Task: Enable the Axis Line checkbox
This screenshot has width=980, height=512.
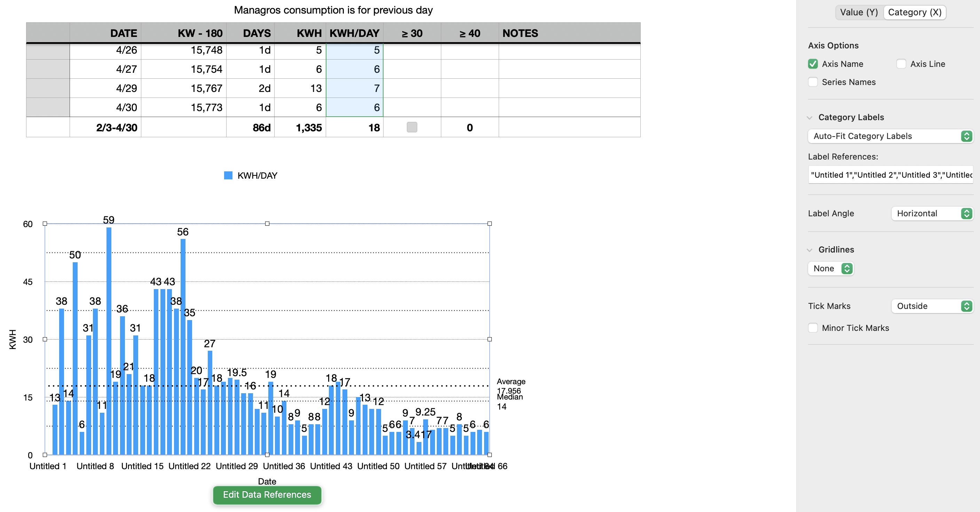Action: point(901,64)
